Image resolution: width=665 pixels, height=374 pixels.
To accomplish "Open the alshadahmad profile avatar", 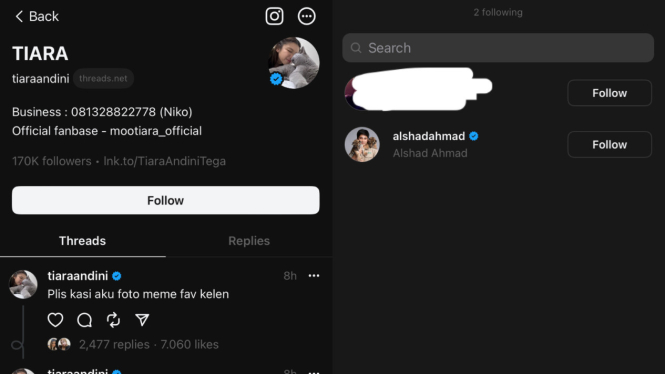I will [x=362, y=145].
